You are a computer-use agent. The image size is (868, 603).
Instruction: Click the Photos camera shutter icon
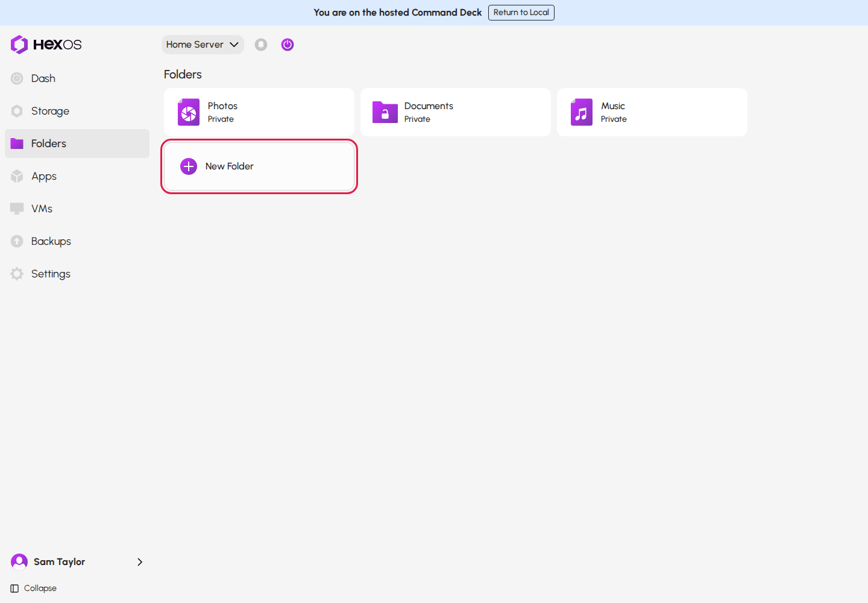189,112
